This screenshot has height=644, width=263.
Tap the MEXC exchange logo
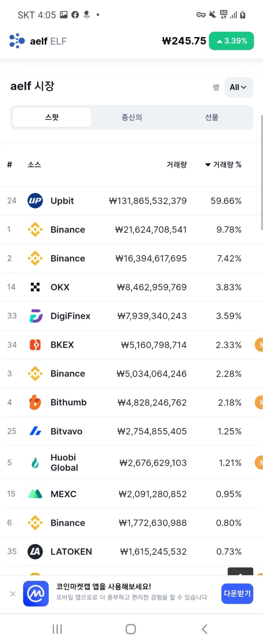(35, 494)
